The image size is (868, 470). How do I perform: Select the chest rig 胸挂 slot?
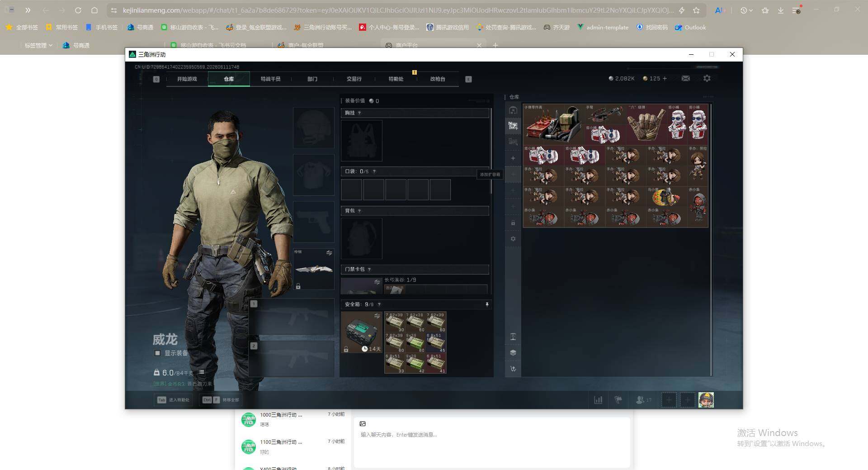point(361,141)
